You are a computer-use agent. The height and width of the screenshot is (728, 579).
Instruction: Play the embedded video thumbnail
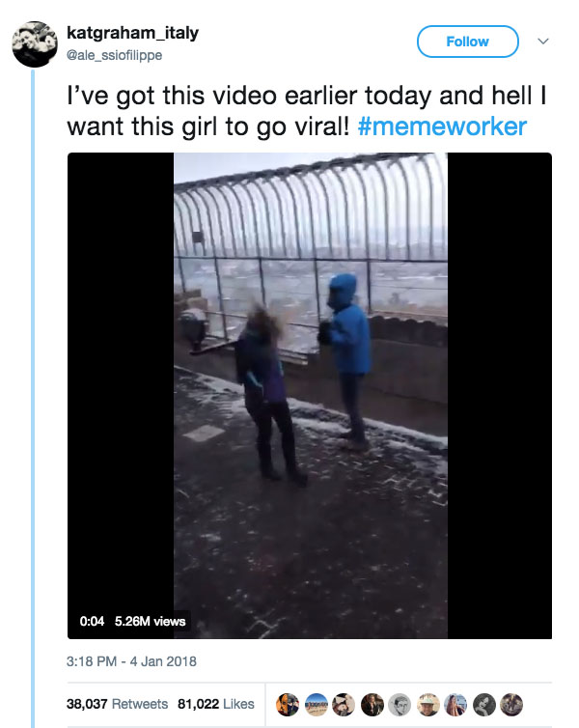[310, 396]
